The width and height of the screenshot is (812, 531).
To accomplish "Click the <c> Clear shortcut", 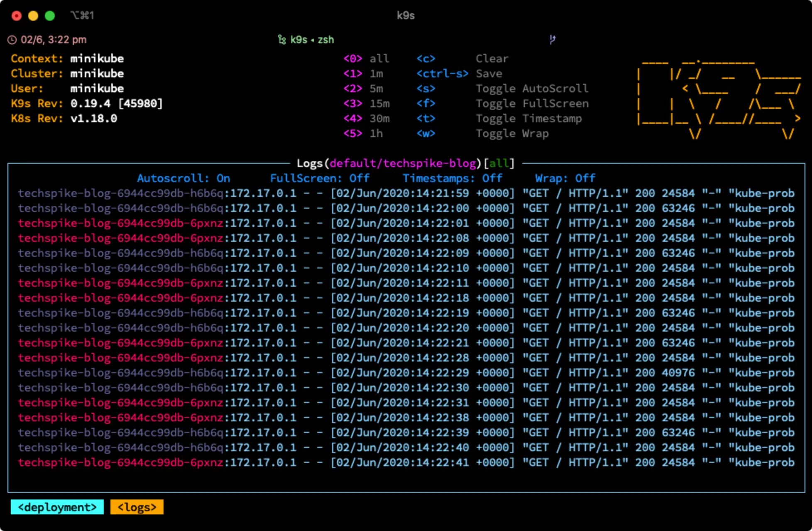I will (462, 59).
